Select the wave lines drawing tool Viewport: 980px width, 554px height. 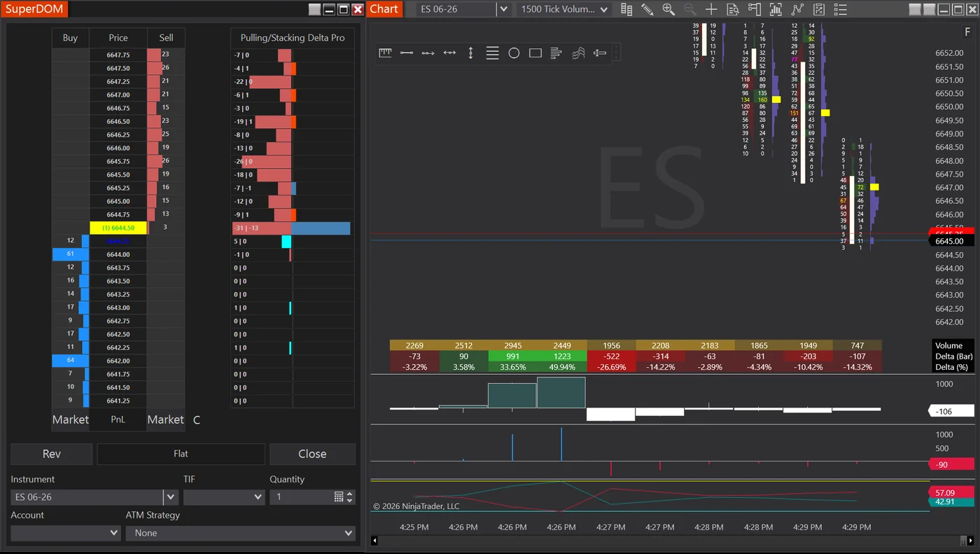pyautogui.click(x=578, y=53)
